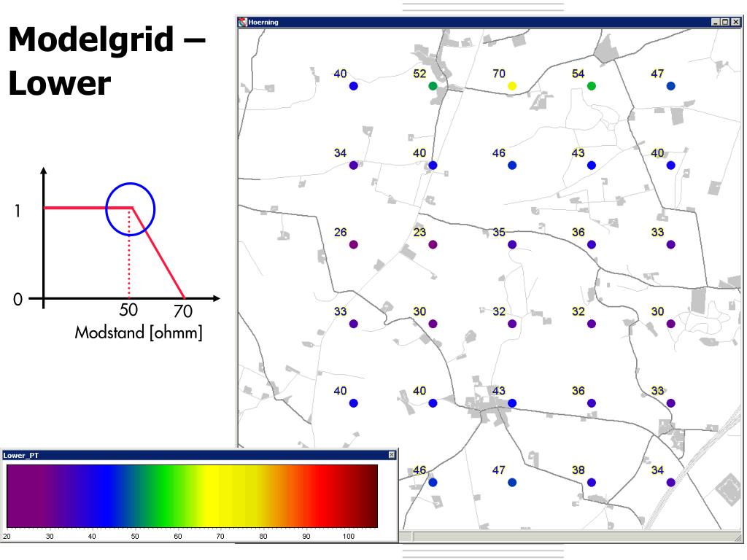Viewport: 747px width, 560px height.
Task: Maximize the Hoerning map window
Action: coord(725,22)
